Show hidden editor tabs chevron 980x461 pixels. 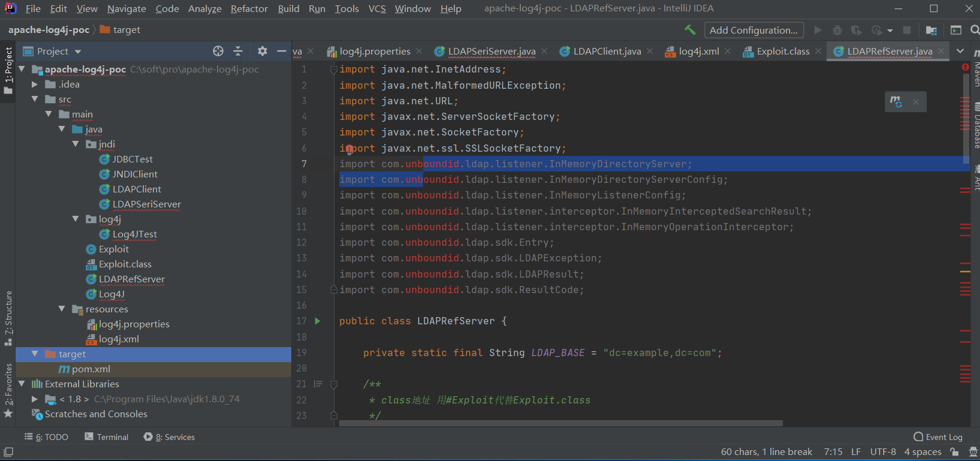coord(960,51)
